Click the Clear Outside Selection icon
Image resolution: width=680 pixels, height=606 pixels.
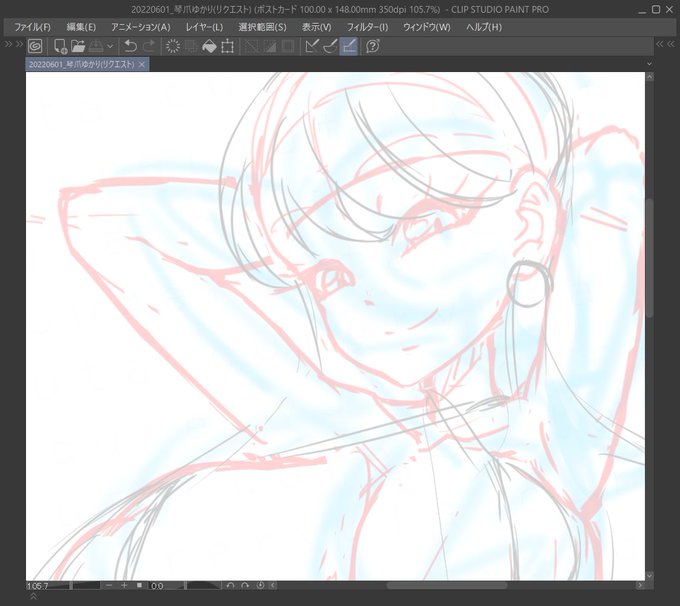point(191,46)
